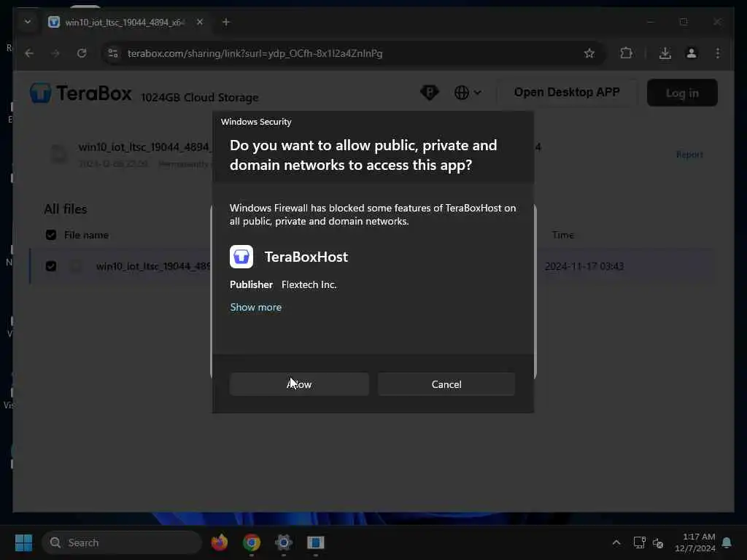Open the blue window app on taskbar

(315, 542)
